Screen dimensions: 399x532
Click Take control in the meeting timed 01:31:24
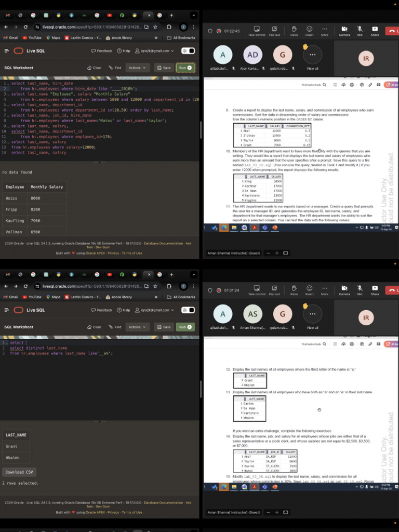257,290
